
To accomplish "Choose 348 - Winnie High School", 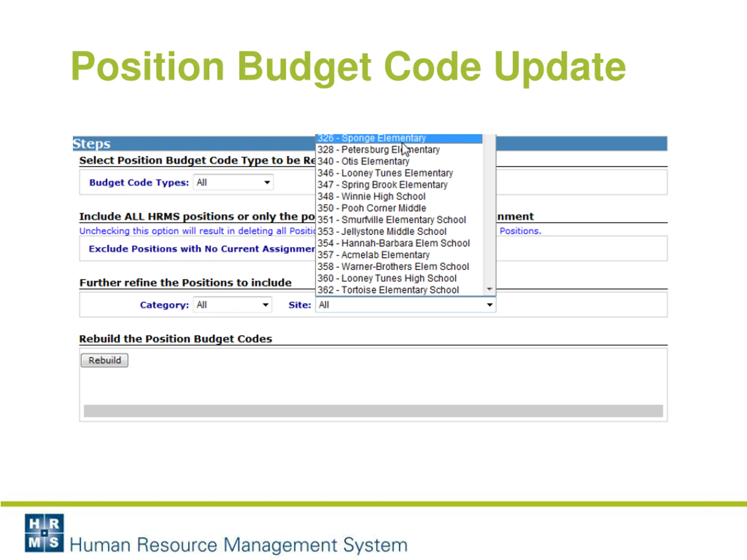I will (399, 197).
